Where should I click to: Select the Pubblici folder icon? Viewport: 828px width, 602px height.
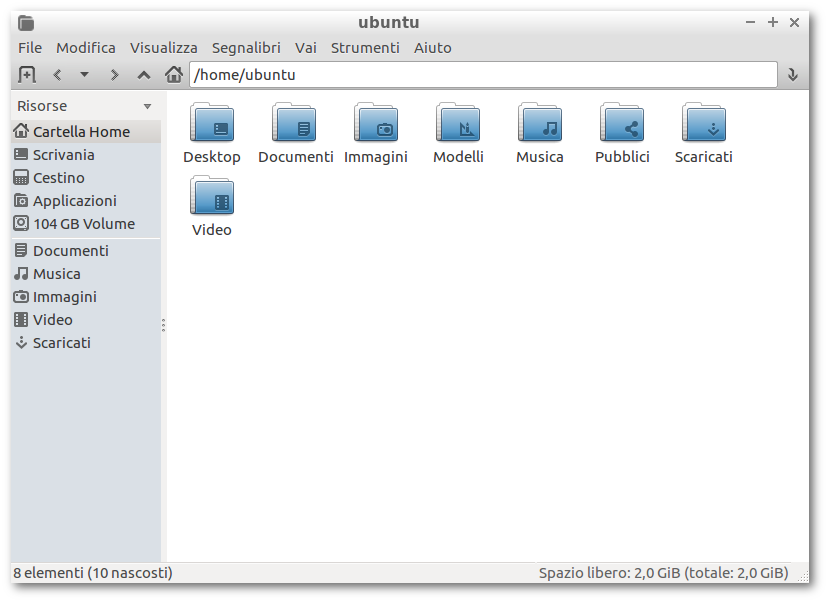click(x=622, y=123)
